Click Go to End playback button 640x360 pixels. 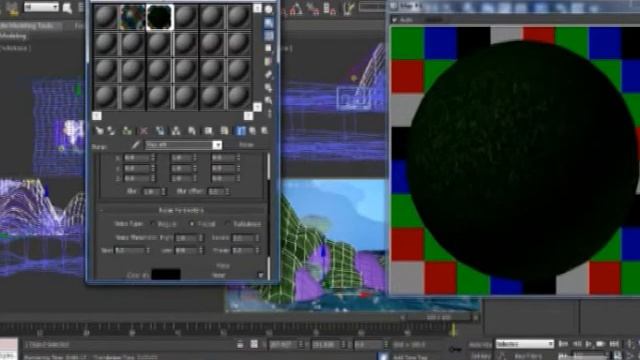pyautogui.click(x=614, y=344)
